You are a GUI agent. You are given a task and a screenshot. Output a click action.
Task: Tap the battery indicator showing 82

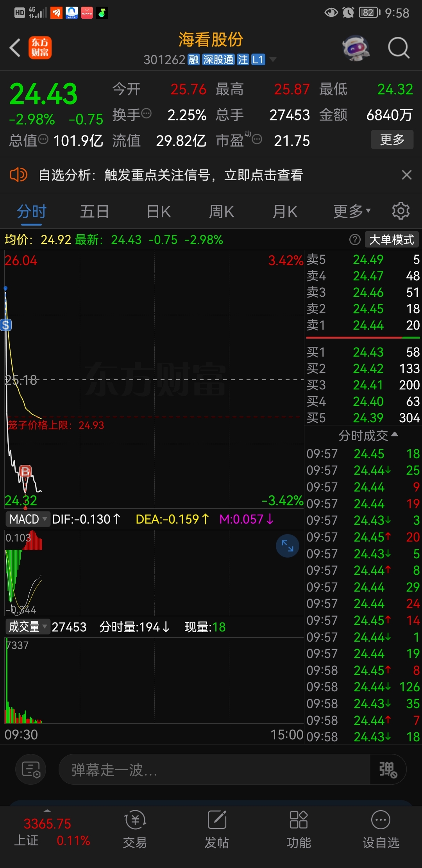pyautogui.click(x=369, y=13)
